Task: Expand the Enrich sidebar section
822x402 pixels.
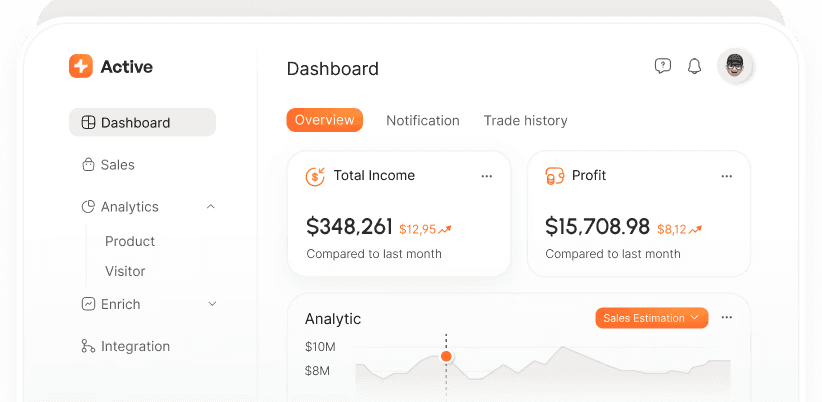Action: click(x=211, y=304)
